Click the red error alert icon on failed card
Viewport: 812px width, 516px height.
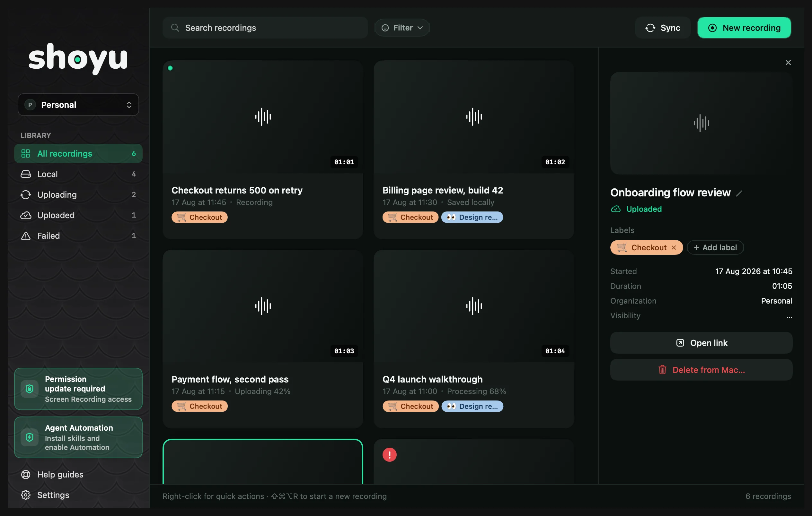pyautogui.click(x=390, y=455)
